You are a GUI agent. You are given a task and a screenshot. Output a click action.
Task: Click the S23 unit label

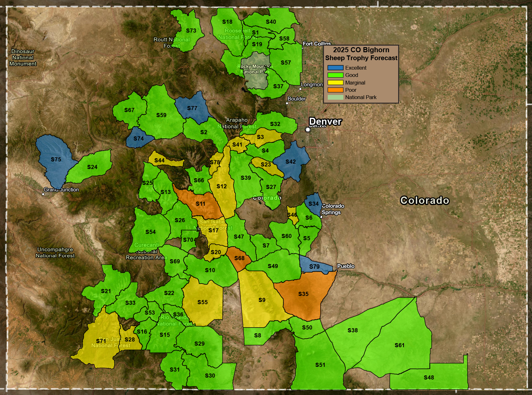(x=266, y=165)
